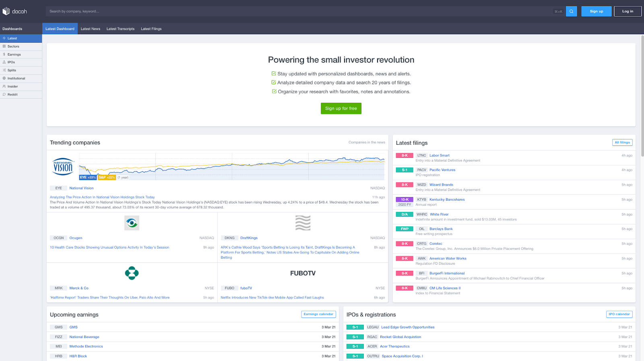Open Coretec filing link
644x361 pixels.
[x=436, y=244]
